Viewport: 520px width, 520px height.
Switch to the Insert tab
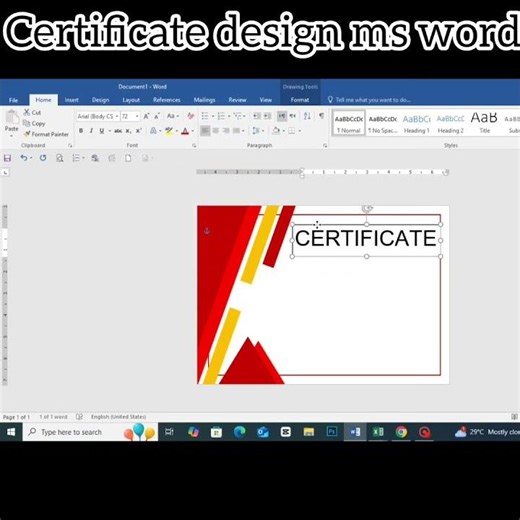[71, 100]
